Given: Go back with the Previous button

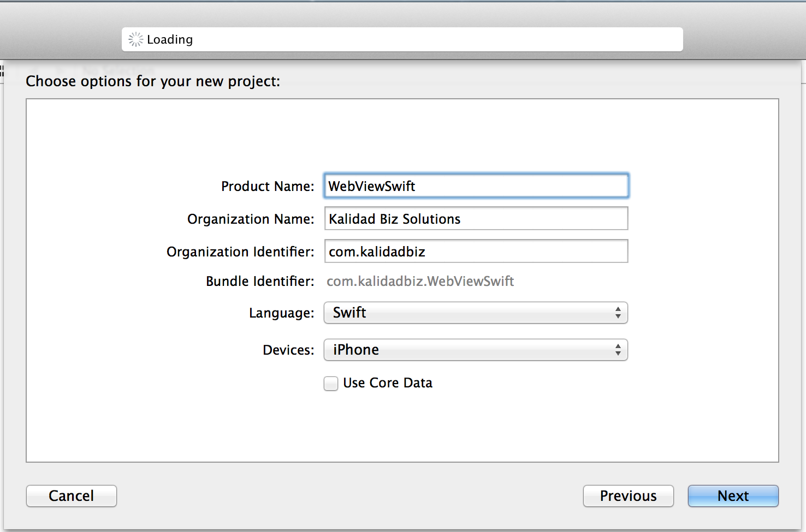Looking at the screenshot, I should pyautogui.click(x=628, y=496).
